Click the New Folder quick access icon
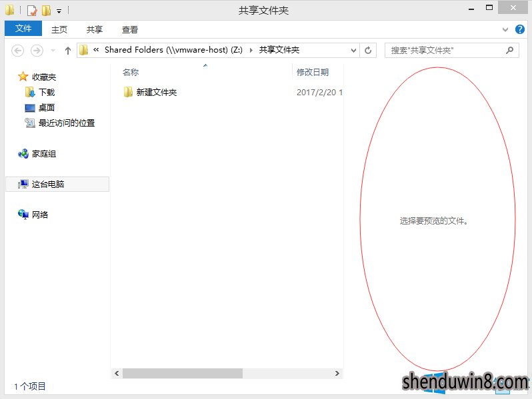Image resolution: width=532 pixels, height=399 pixels. [x=47, y=11]
